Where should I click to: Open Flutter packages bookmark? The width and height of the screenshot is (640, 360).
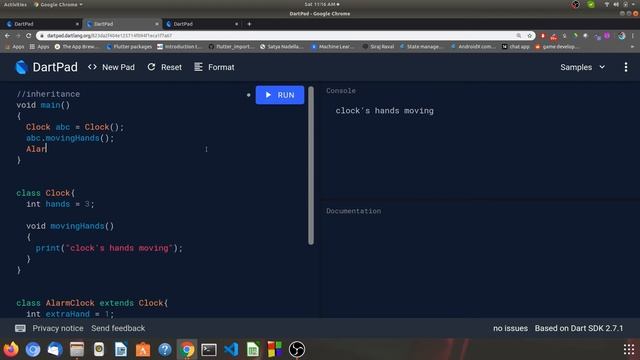[129, 47]
